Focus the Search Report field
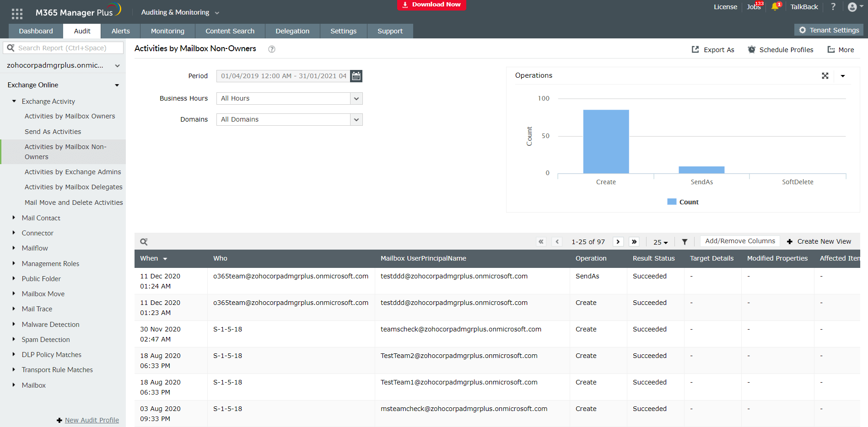The height and width of the screenshot is (427, 868). (63, 48)
